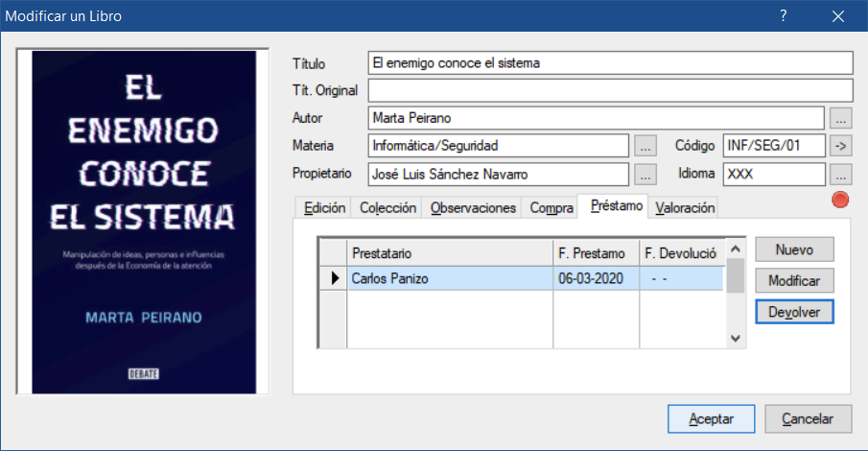Click the red circle loan status indicator
This screenshot has height=451, width=868.
[840, 201]
